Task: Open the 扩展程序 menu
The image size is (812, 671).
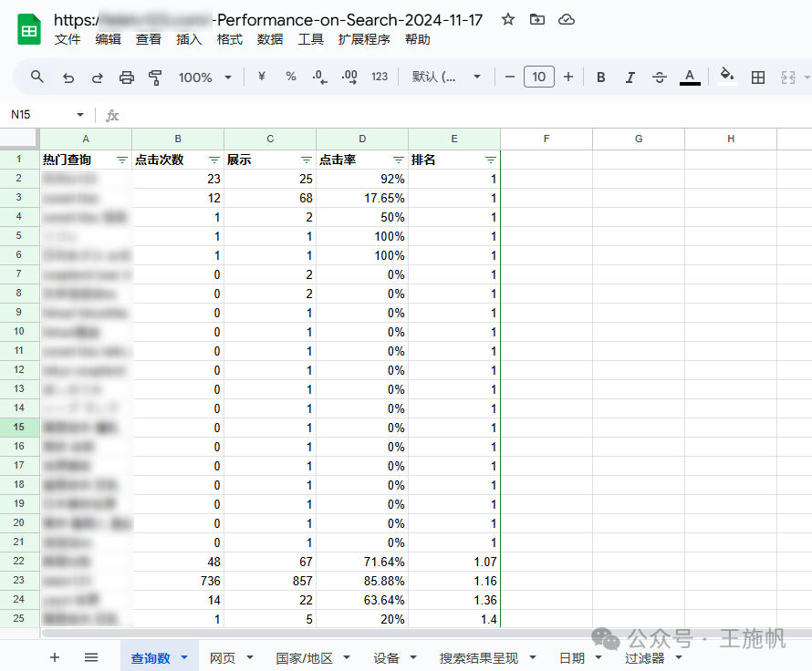Action: [364, 40]
